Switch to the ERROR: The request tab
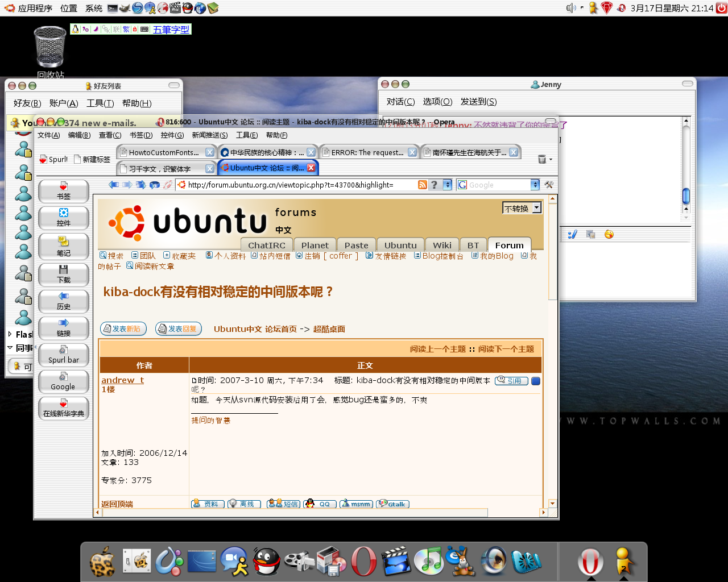 369,152
